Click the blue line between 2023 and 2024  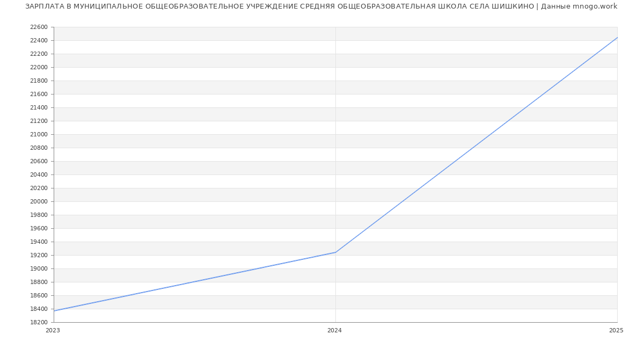195,282
